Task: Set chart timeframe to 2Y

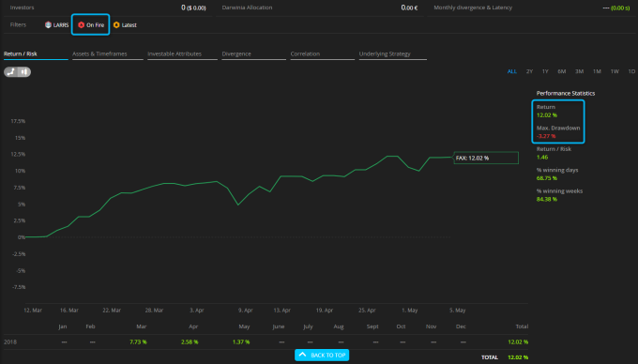Action: click(x=529, y=71)
